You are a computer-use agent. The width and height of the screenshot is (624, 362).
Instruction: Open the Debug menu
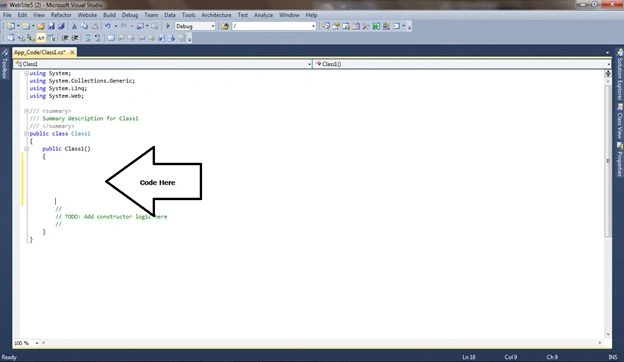pyautogui.click(x=130, y=15)
